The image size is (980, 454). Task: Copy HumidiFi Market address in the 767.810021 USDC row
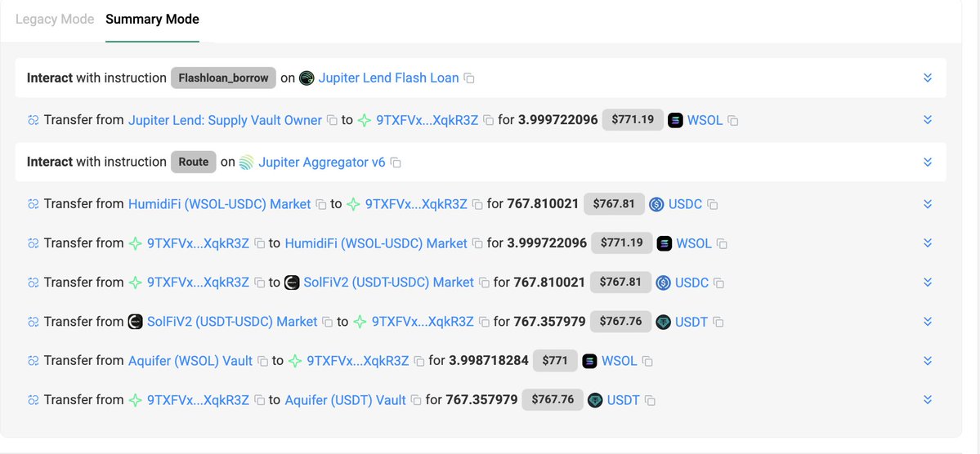click(x=321, y=205)
